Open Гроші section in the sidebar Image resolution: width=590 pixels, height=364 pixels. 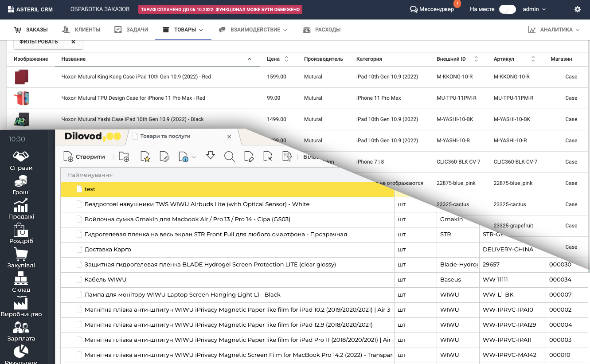click(x=21, y=185)
